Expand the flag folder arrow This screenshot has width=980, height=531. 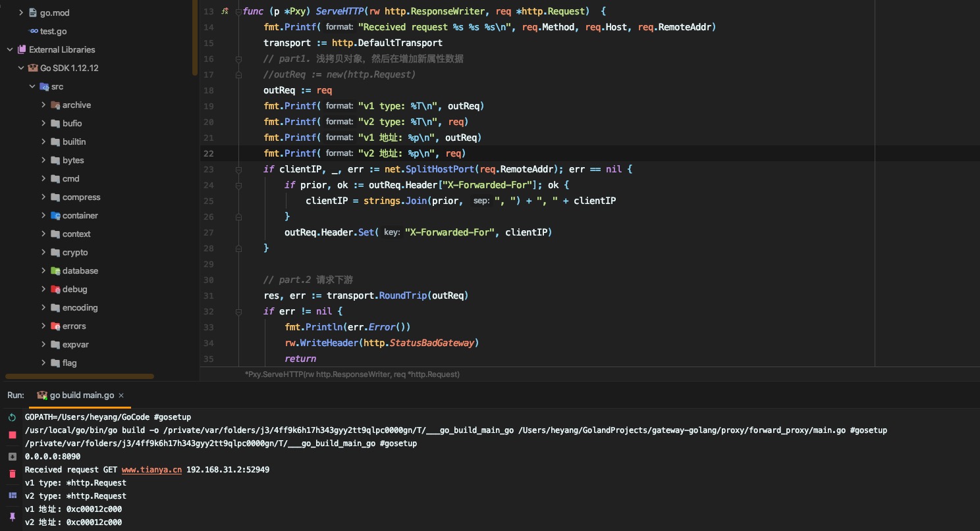[x=43, y=363]
